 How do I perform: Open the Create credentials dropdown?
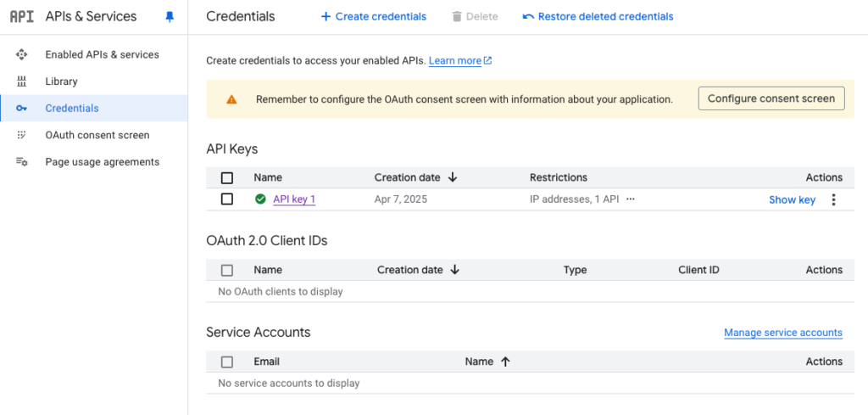coord(374,17)
